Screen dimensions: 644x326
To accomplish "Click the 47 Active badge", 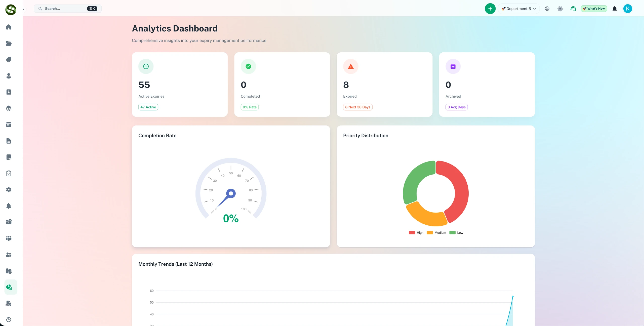I will pos(148,107).
